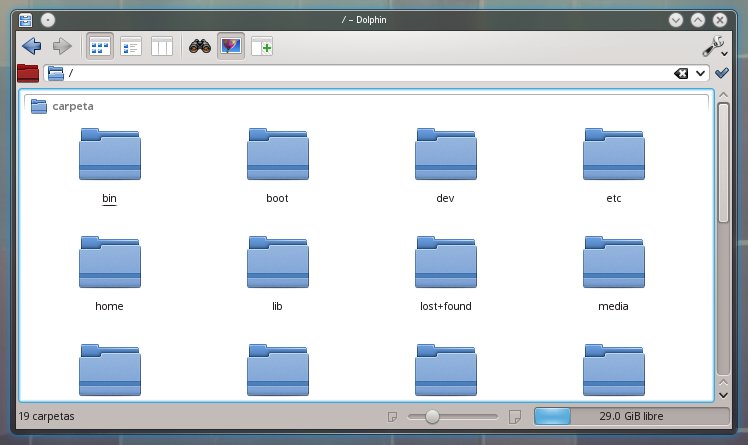Screen dimensions: 748x445
Task: Toggle the file preview button
Action: 231,46
